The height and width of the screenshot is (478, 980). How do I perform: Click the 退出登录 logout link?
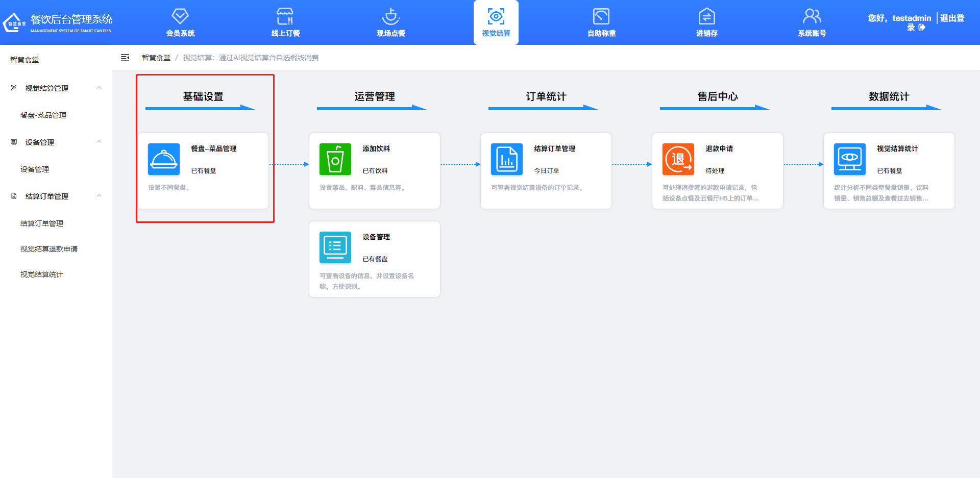[951, 19]
